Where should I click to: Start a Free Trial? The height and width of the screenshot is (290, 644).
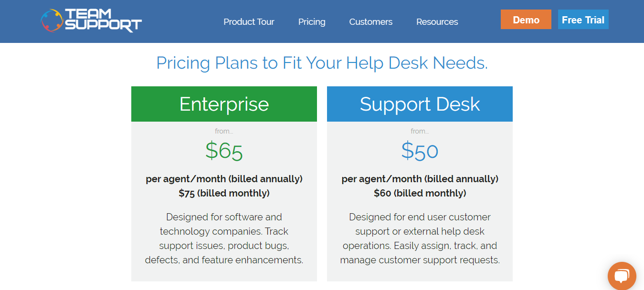coord(583,20)
